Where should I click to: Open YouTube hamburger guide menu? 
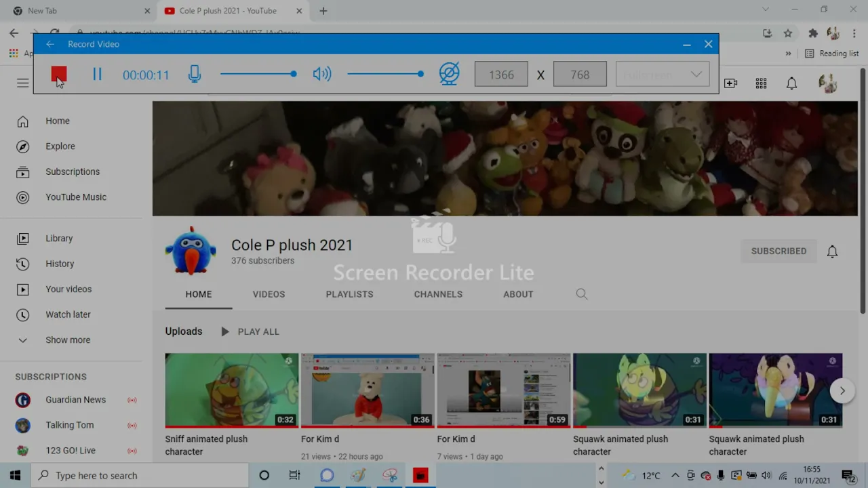[x=22, y=83]
